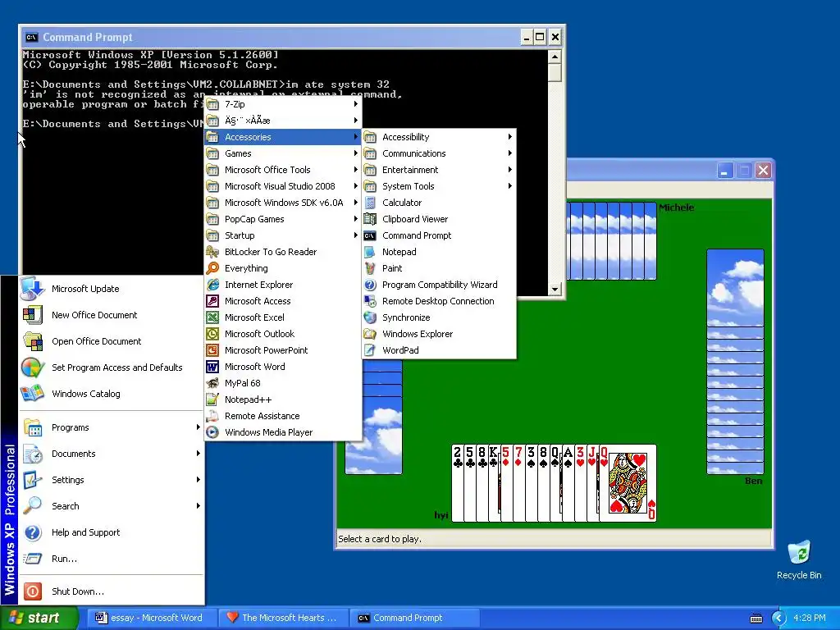Show hidden tray icons arrow

[778, 619]
